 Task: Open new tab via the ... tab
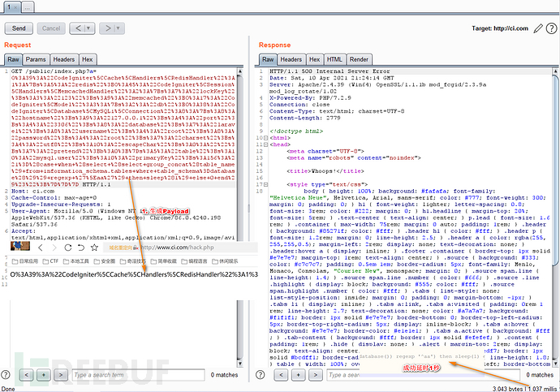point(28,7)
